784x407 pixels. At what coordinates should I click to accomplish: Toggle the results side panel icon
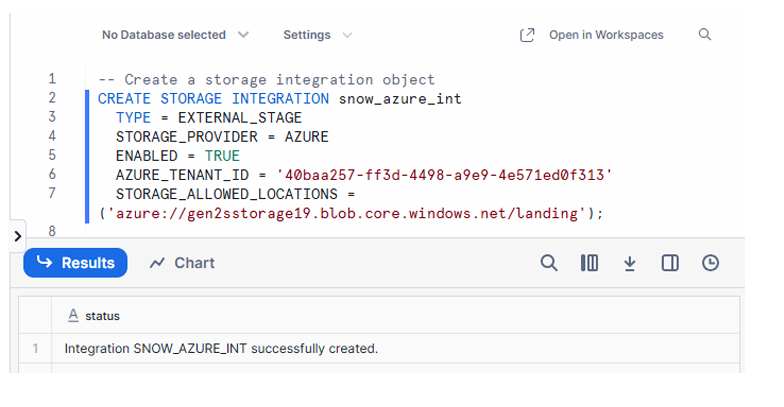point(670,263)
